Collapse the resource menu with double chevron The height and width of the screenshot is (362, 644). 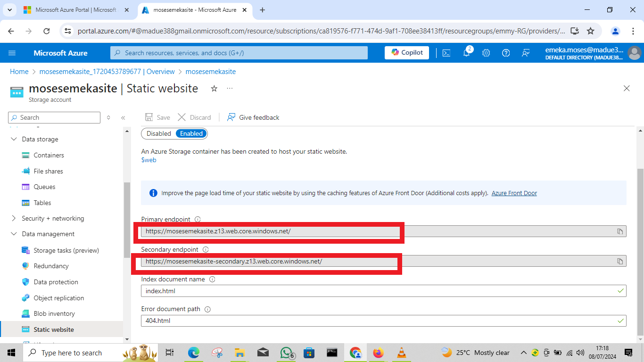click(x=123, y=117)
